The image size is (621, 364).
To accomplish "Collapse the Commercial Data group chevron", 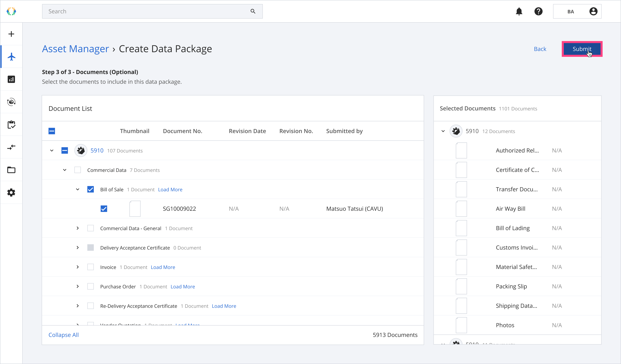I will coord(64,170).
